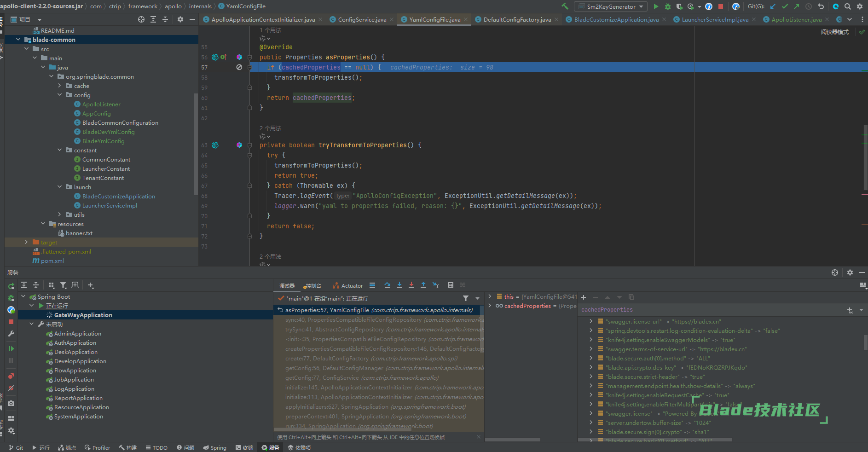Click the Git rollback undo arrow
The height and width of the screenshot is (452, 868).
(x=821, y=6)
